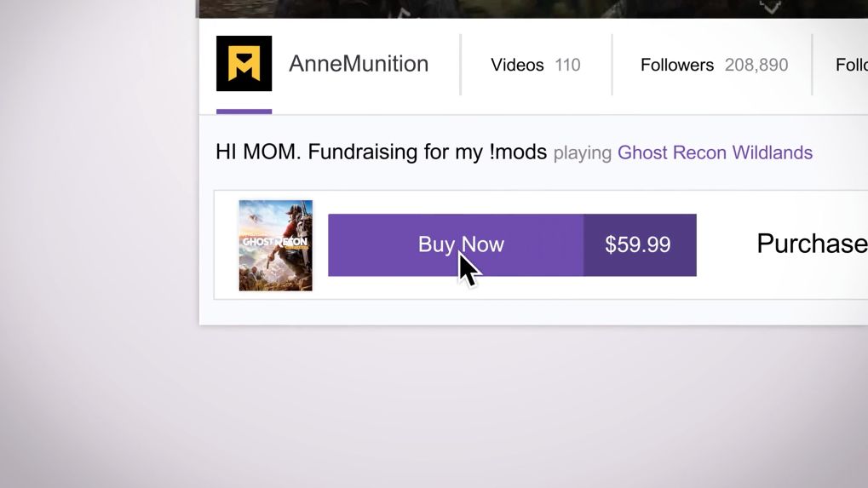
Task: Click the follower count 208,890
Action: (756, 65)
